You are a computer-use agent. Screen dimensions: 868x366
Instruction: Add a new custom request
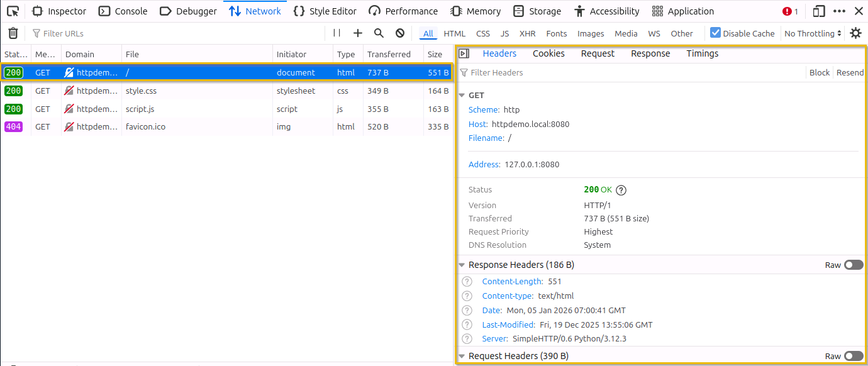pos(357,33)
